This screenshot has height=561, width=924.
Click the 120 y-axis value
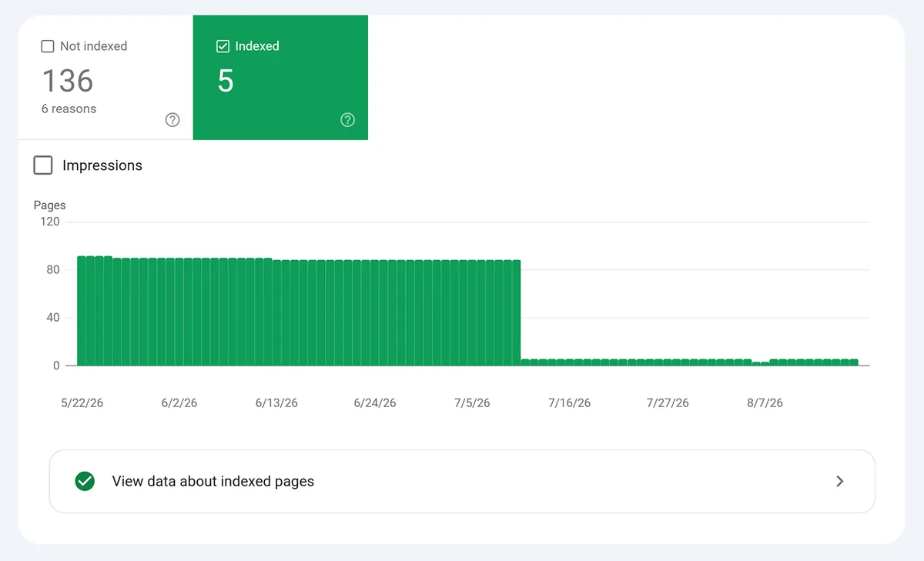(50, 222)
